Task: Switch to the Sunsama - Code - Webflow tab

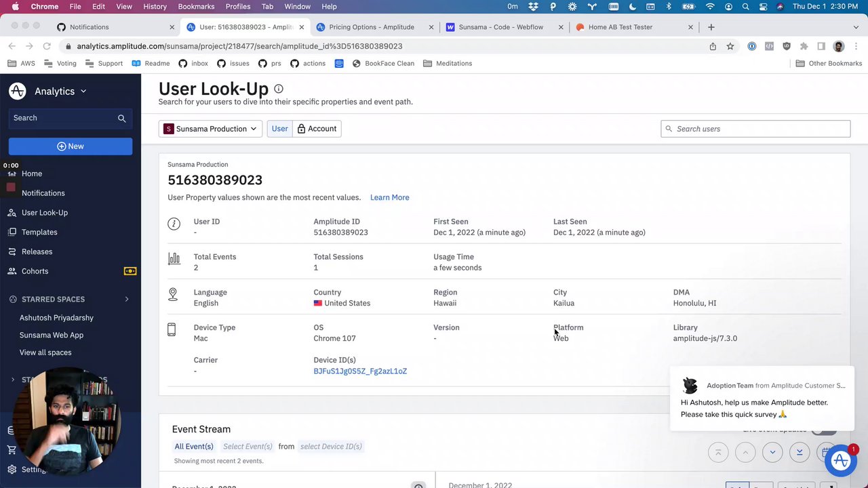Action: 501,27
